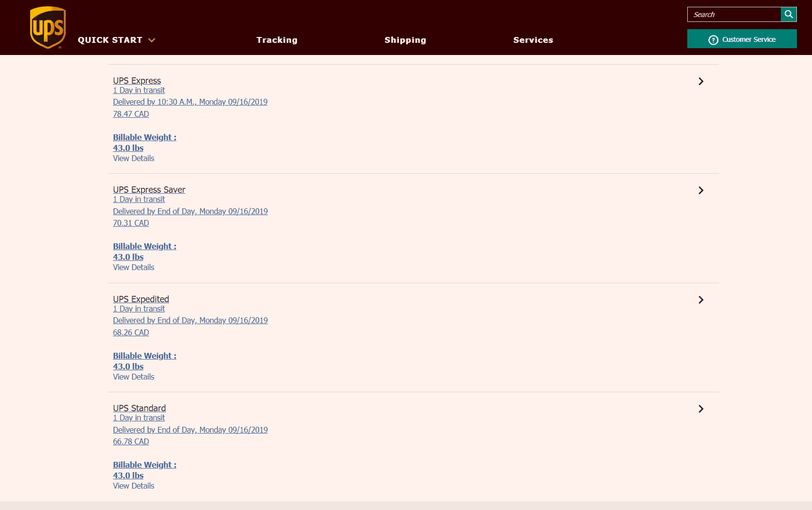Click the 70.31 CAD price
The height and width of the screenshot is (510, 812).
(x=131, y=223)
